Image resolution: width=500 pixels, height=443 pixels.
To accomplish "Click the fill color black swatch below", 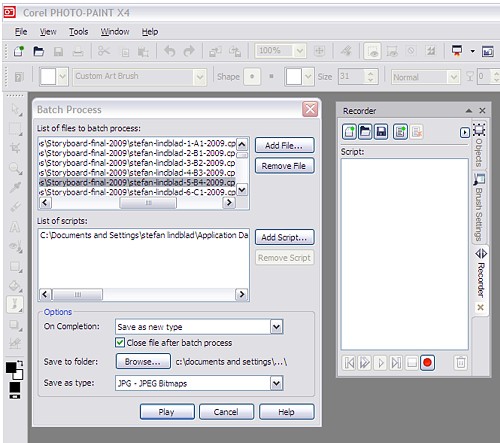I will coord(14,387).
